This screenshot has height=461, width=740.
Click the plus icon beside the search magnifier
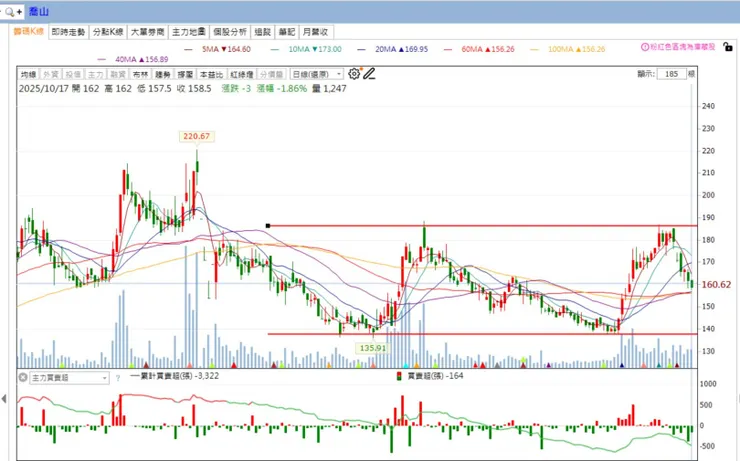click(x=19, y=12)
